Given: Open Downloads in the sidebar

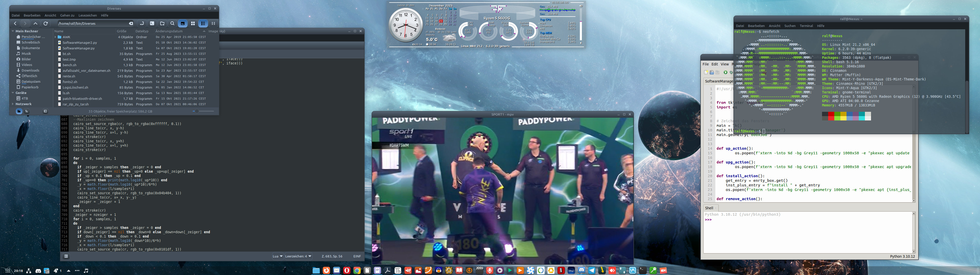Looking at the screenshot, I should point(30,70).
